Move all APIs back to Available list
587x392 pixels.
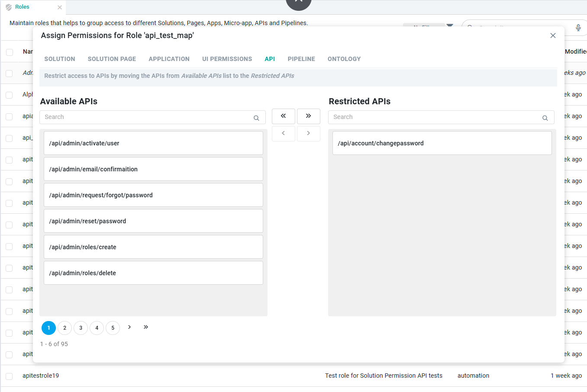click(x=283, y=116)
